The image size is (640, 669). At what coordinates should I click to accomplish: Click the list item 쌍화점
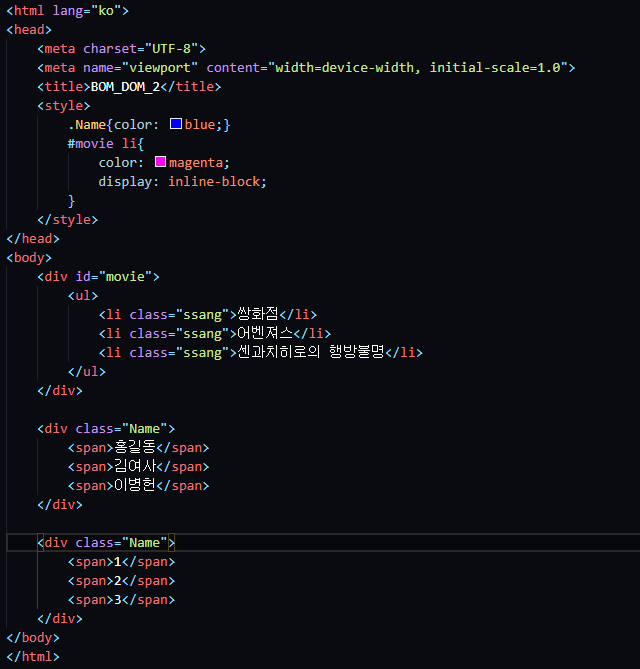coord(208,314)
